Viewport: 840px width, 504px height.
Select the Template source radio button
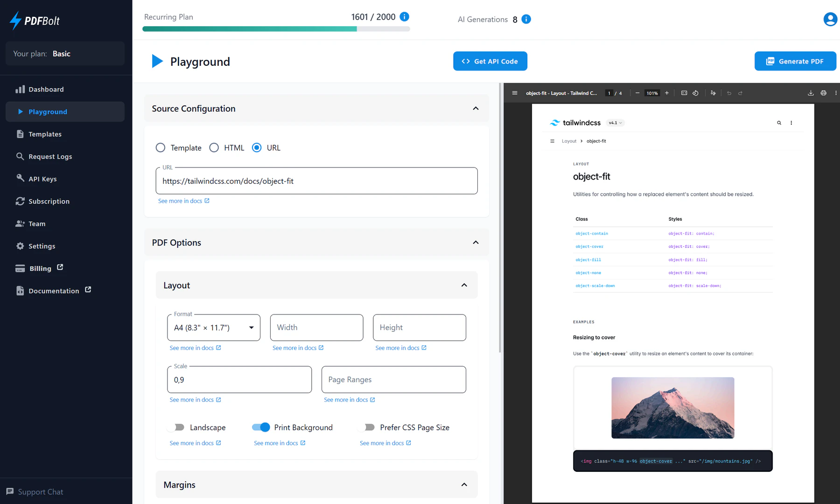coord(161,147)
